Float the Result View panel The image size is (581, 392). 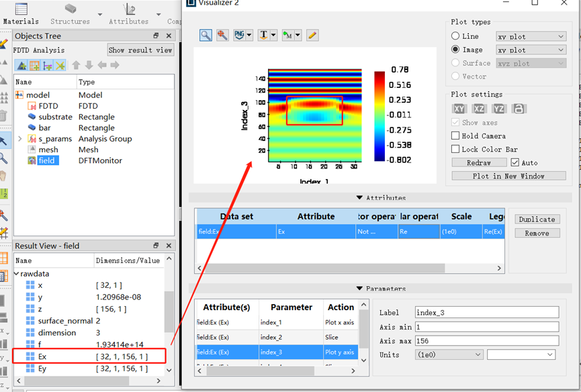[156, 246]
